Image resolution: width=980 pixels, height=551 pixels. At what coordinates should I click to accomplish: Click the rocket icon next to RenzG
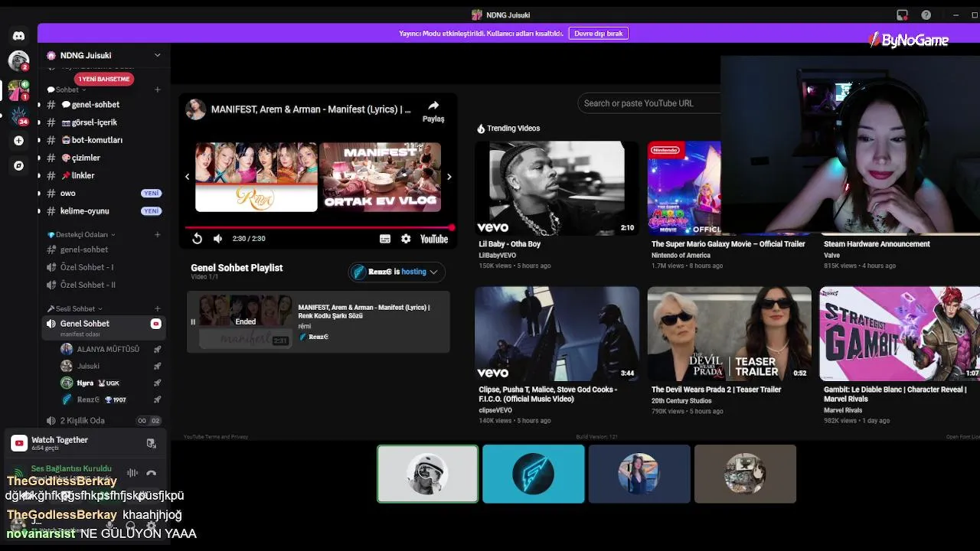point(157,399)
